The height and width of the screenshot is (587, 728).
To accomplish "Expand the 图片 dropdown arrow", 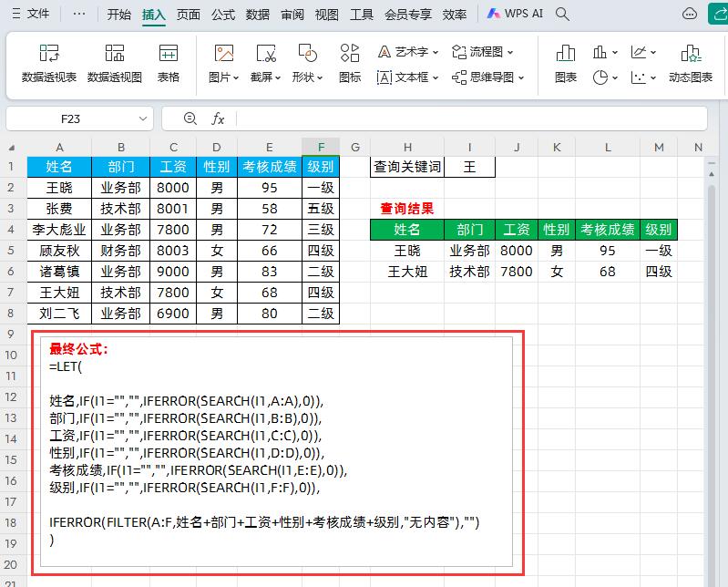I will pos(236,77).
